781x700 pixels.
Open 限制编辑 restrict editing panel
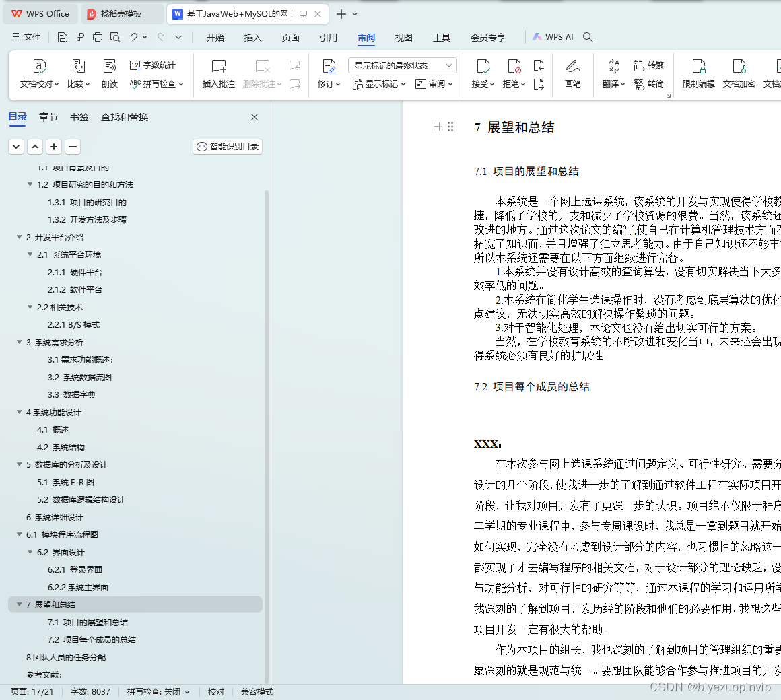(x=698, y=74)
